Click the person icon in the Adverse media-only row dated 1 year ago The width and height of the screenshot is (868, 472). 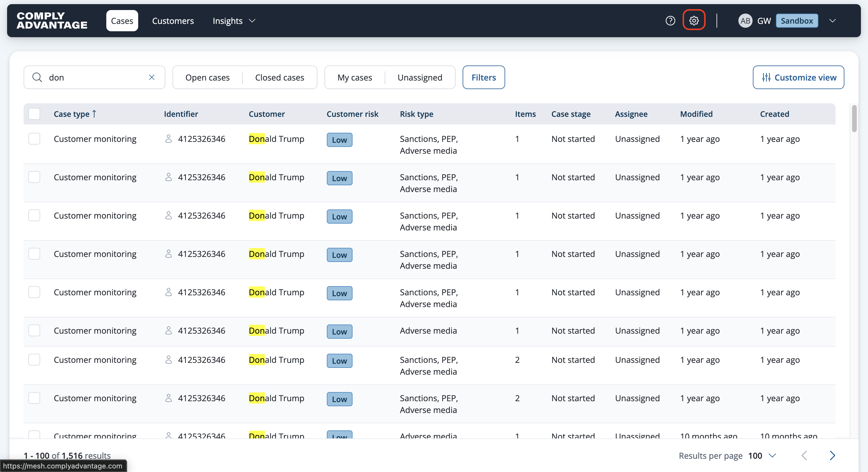pos(169,331)
